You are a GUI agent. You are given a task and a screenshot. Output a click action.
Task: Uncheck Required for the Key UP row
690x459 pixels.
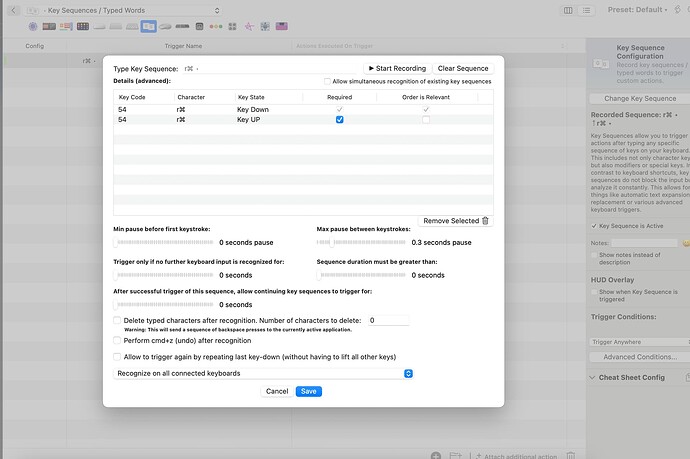pos(340,119)
